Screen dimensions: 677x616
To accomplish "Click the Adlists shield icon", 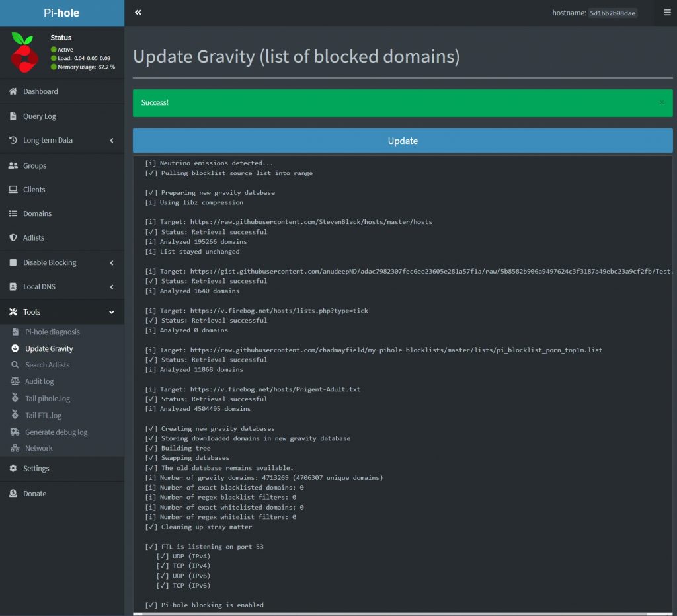I will pyautogui.click(x=13, y=237).
